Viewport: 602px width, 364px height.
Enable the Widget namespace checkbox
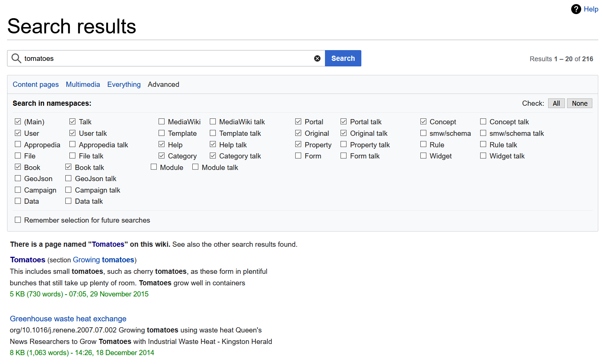[423, 156]
